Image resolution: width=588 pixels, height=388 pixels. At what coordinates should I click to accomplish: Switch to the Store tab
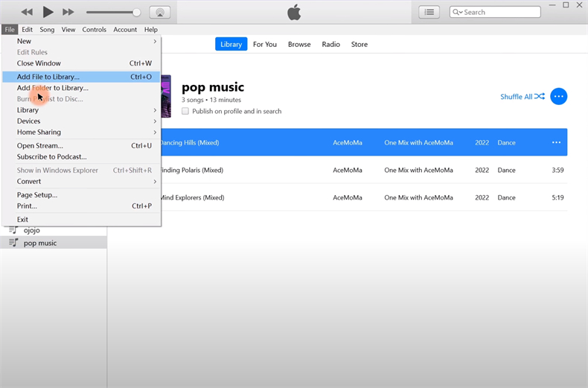click(x=359, y=44)
